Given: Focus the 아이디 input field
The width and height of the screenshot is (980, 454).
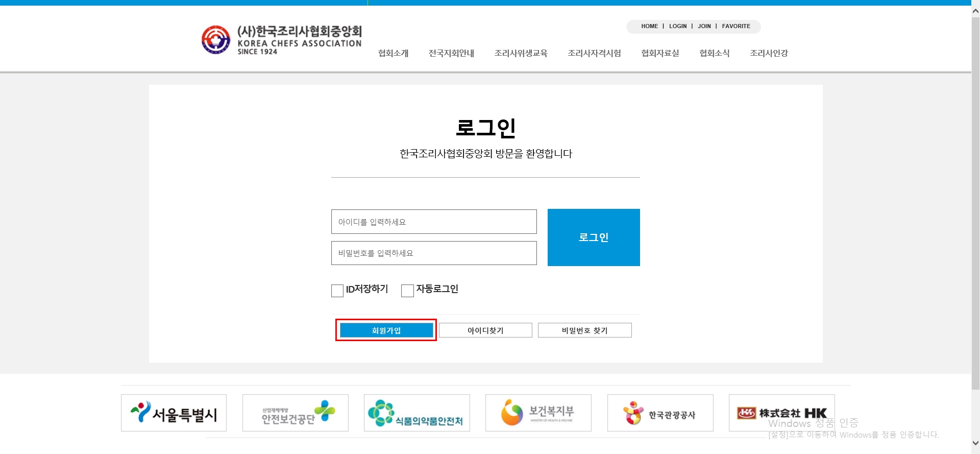Looking at the screenshot, I should [x=434, y=222].
